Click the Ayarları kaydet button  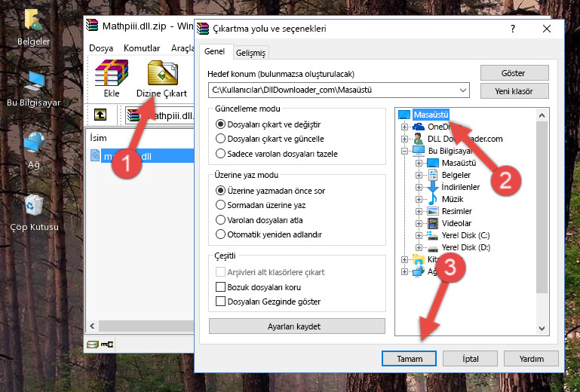click(296, 326)
